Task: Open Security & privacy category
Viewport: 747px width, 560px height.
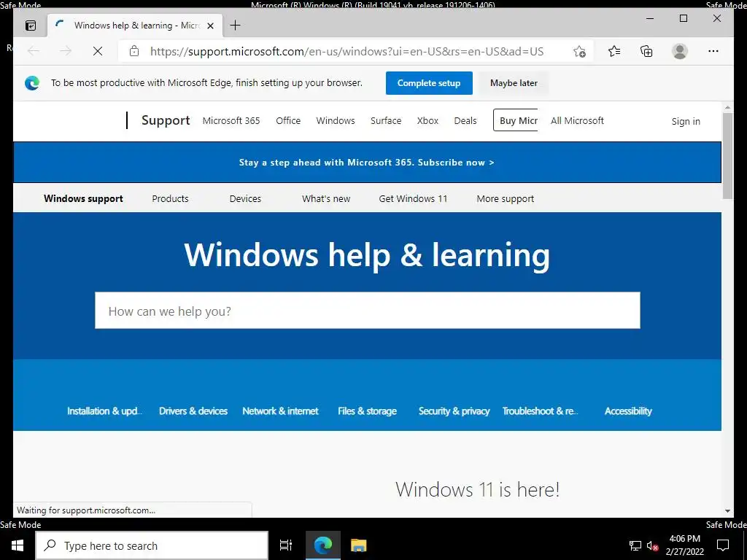Action: point(454,411)
